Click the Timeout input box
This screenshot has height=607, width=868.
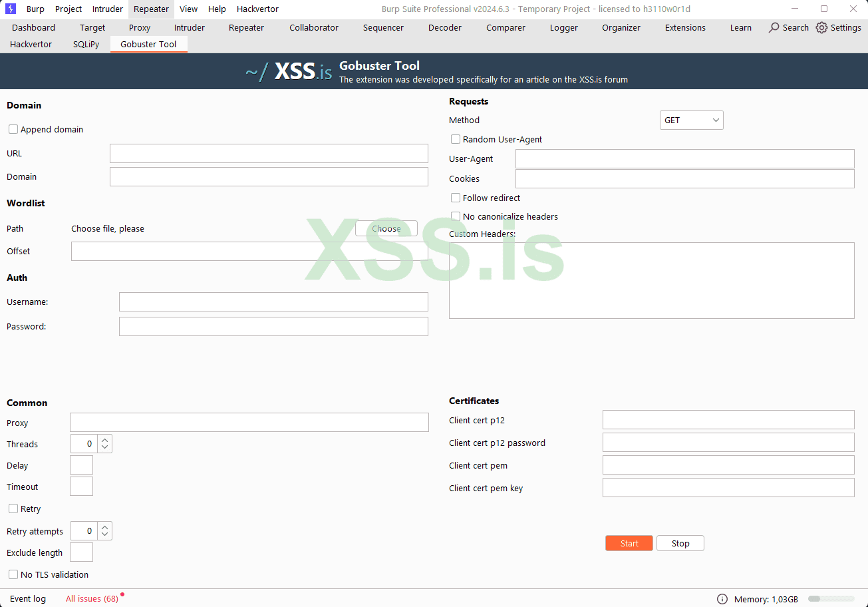tap(81, 487)
